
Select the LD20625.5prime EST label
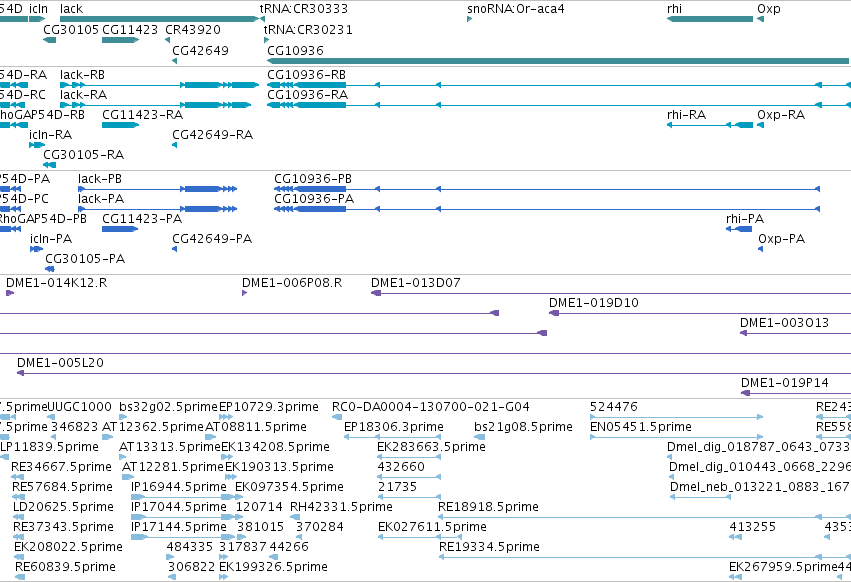tap(63, 507)
